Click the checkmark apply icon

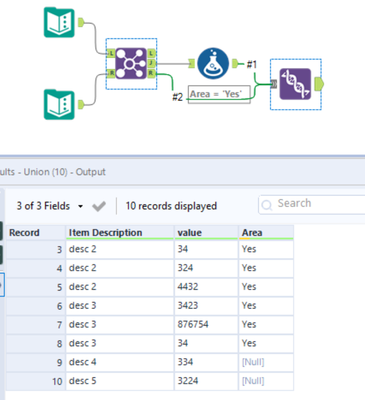pyautogui.click(x=99, y=206)
